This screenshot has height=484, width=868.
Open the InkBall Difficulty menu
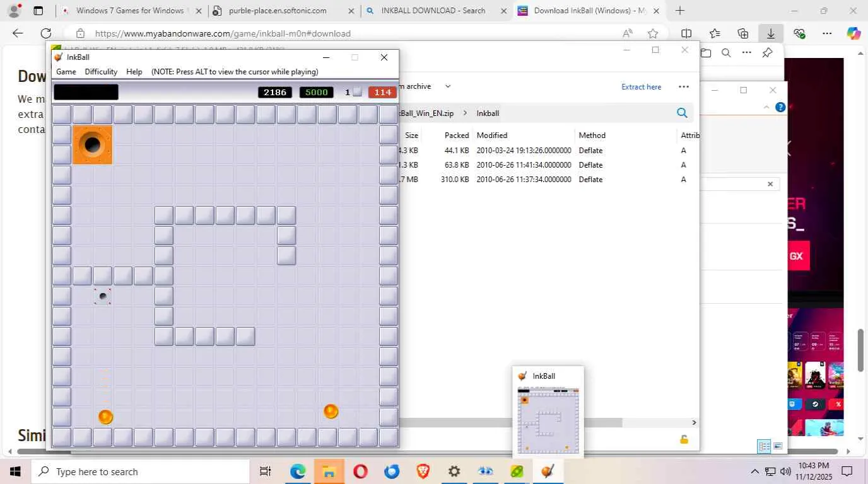pyautogui.click(x=101, y=72)
